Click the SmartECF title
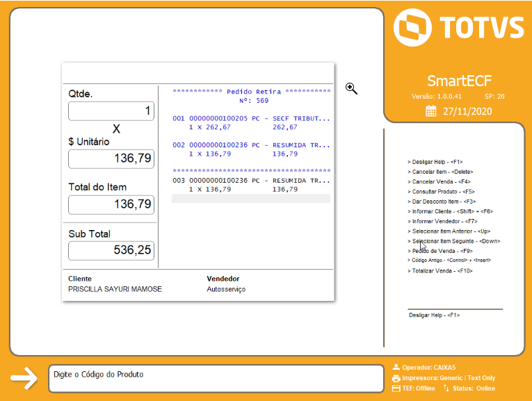Image resolution: width=532 pixels, height=401 pixels. coord(460,81)
